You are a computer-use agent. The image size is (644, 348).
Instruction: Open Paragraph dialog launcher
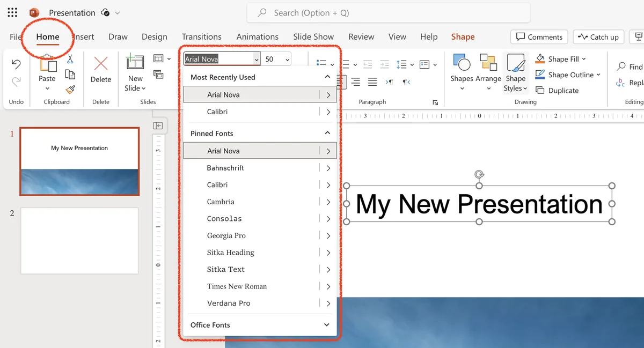pyautogui.click(x=435, y=102)
